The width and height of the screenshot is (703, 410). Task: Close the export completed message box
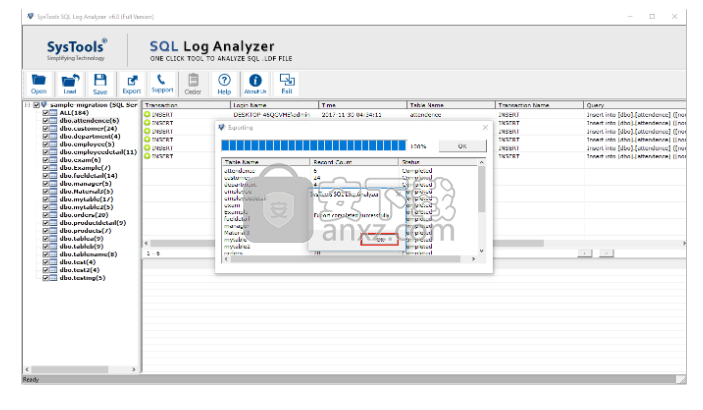click(x=399, y=194)
